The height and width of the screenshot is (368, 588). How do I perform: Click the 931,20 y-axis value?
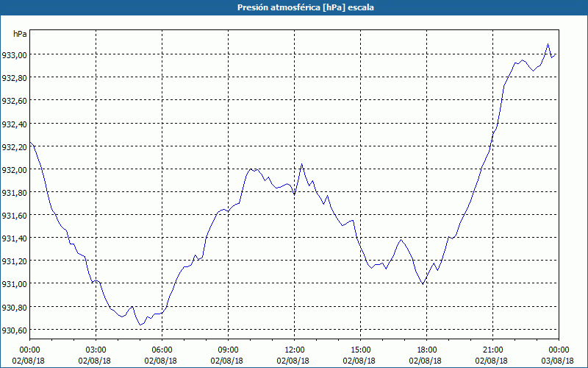(14, 261)
